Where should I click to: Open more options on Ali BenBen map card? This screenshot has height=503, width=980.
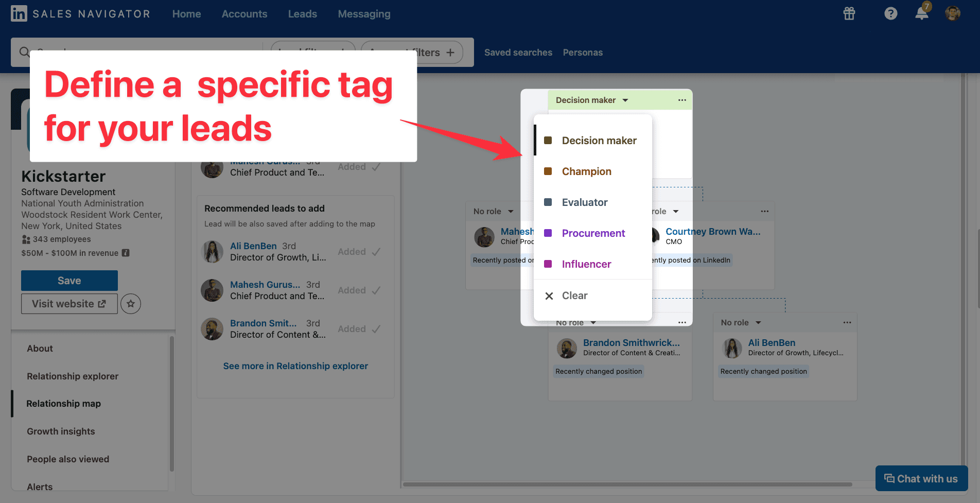(847, 322)
